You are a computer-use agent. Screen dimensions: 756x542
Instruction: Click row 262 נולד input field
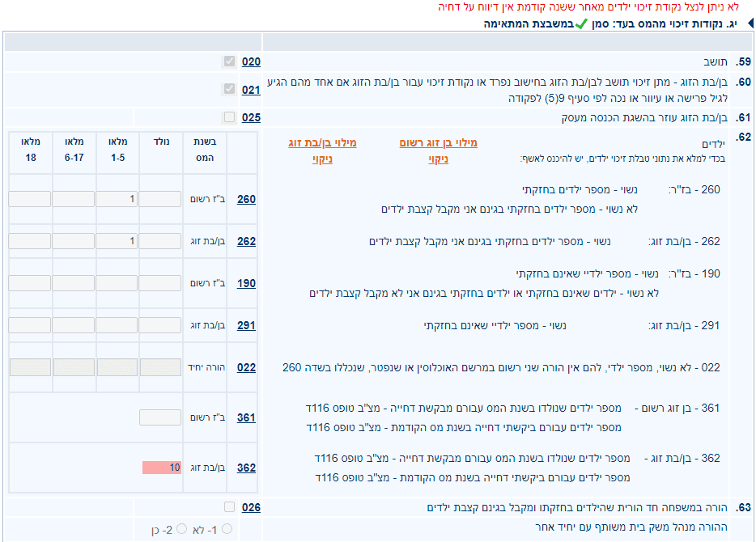click(x=160, y=241)
